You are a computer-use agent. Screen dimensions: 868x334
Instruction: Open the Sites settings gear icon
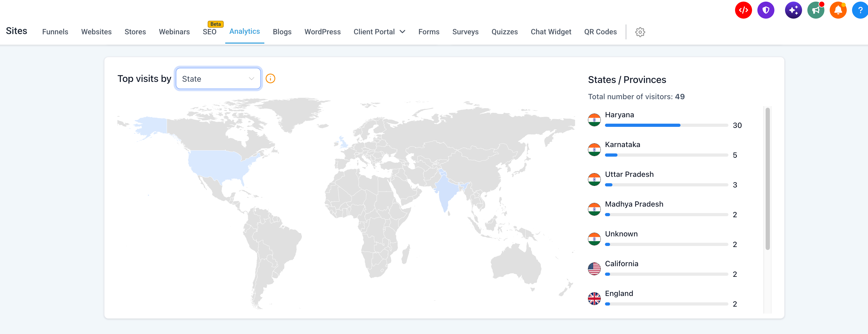coord(640,32)
